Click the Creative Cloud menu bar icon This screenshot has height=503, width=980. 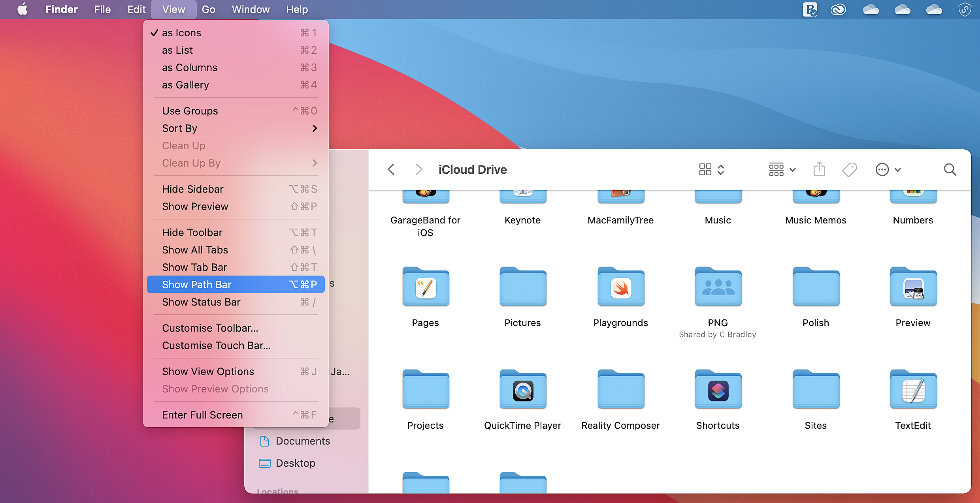click(838, 9)
